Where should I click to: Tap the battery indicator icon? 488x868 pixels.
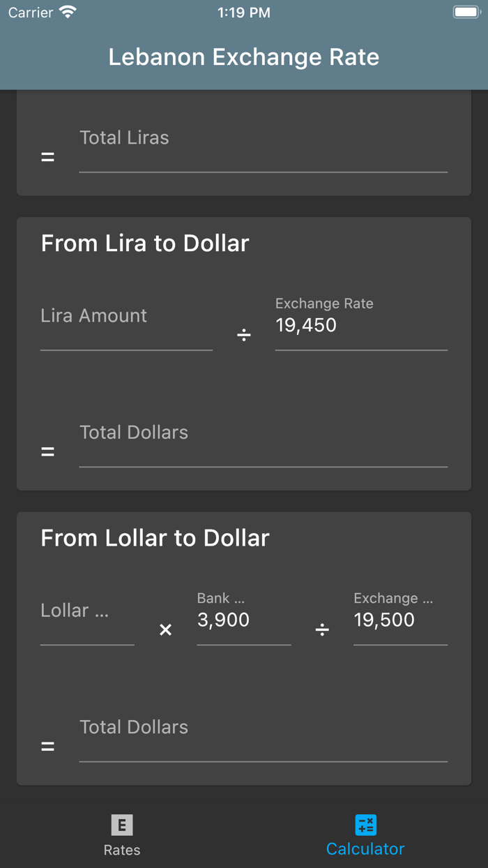tap(466, 13)
